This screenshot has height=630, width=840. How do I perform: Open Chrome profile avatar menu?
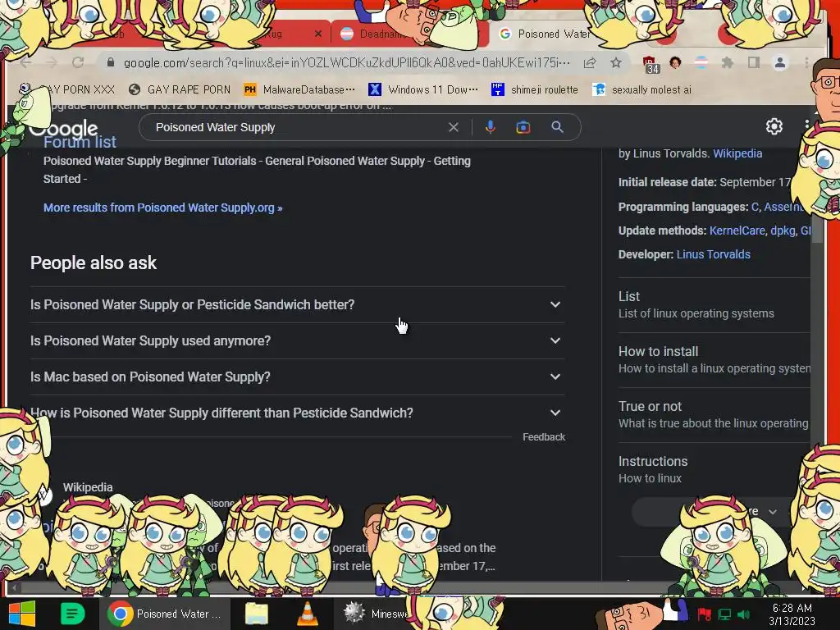(x=780, y=62)
